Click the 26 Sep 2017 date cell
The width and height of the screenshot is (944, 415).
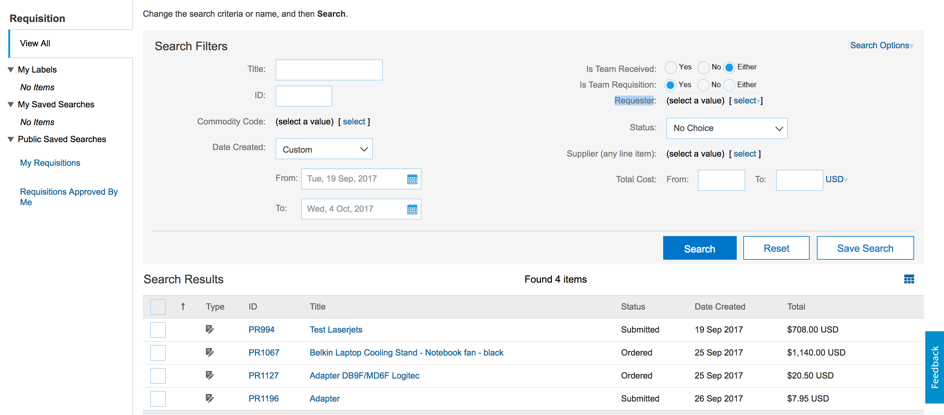(718, 398)
